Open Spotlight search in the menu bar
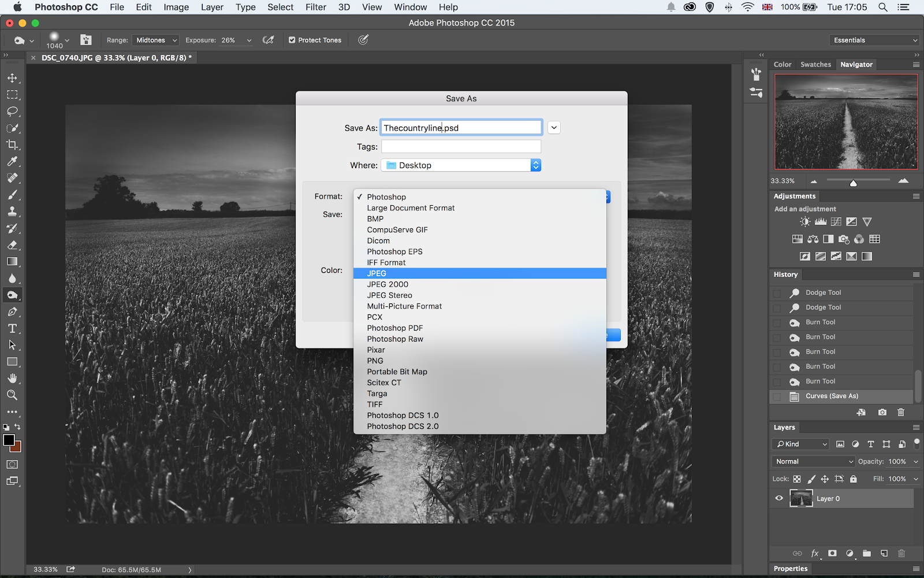The height and width of the screenshot is (578, 924). [883, 7]
